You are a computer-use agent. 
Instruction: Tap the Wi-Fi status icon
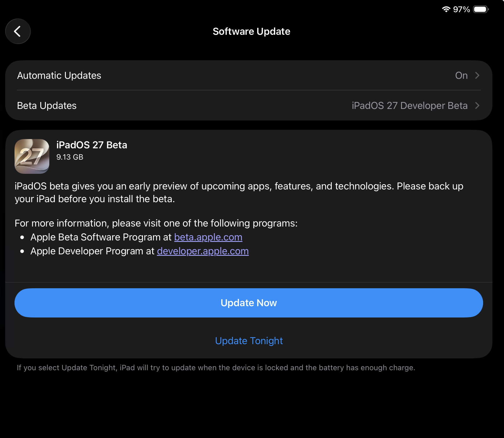tap(446, 9)
